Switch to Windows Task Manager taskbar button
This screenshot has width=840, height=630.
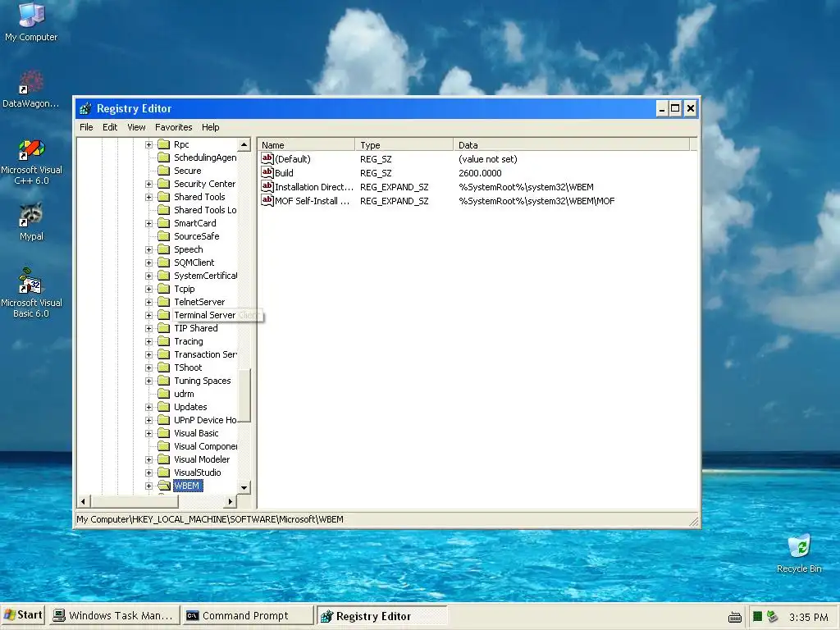coord(113,615)
